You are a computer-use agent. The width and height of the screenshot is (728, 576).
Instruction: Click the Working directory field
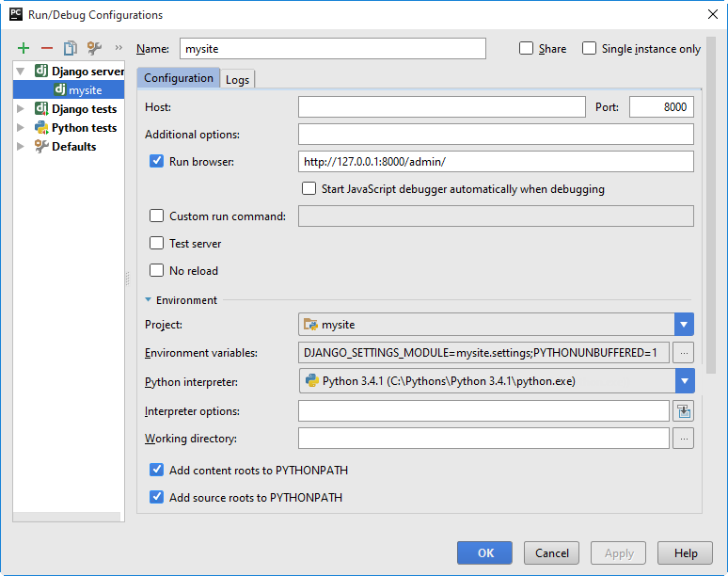pyautogui.click(x=483, y=439)
